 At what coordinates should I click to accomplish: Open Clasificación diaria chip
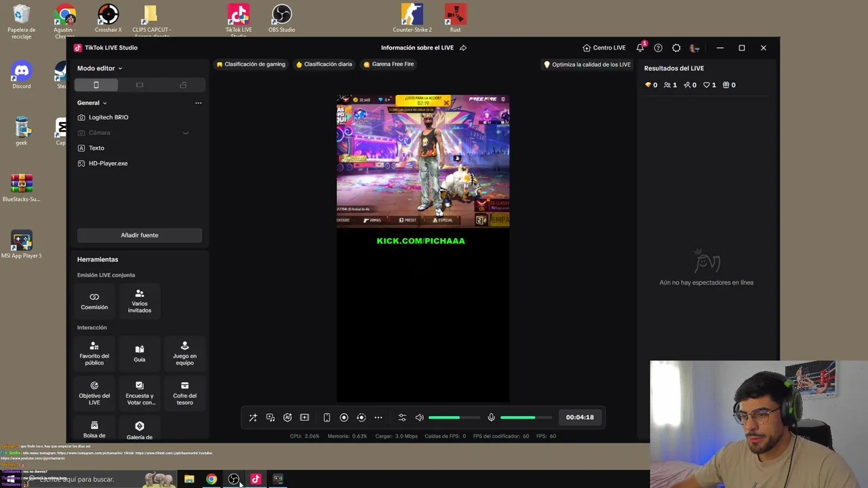(x=324, y=64)
